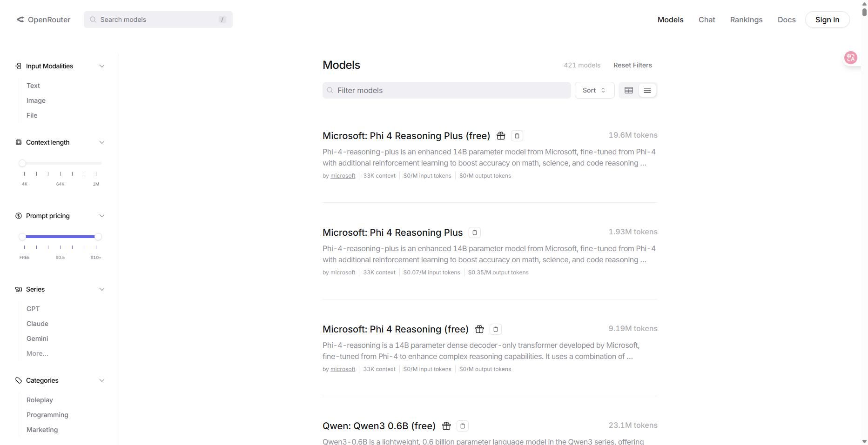Viewport: 868px width, 445px height.
Task: Click gift icon beside Phi 4 Reasoning Plus (free)
Action: tap(501, 136)
